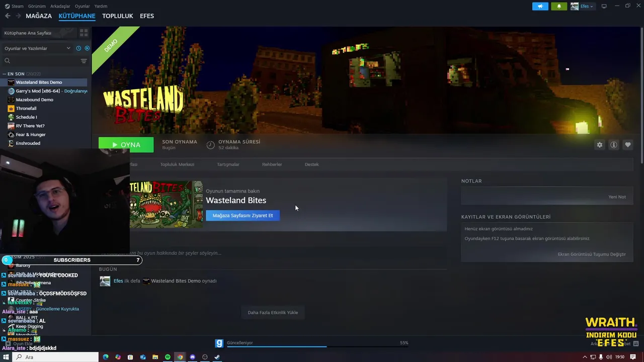Viewport: 644px width, 362px height.
Task: Select Mazebound Demo in library
Action: (x=44, y=100)
